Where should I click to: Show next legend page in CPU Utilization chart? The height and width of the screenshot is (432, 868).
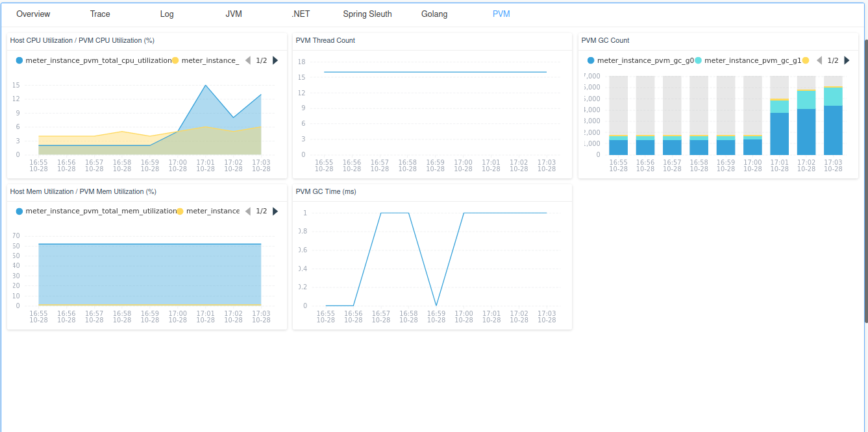click(x=275, y=60)
